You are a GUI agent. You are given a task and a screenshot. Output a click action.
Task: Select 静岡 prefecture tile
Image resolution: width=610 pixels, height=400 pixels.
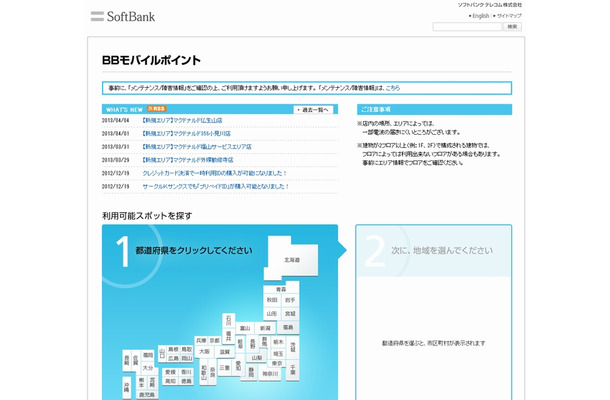tap(251, 373)
